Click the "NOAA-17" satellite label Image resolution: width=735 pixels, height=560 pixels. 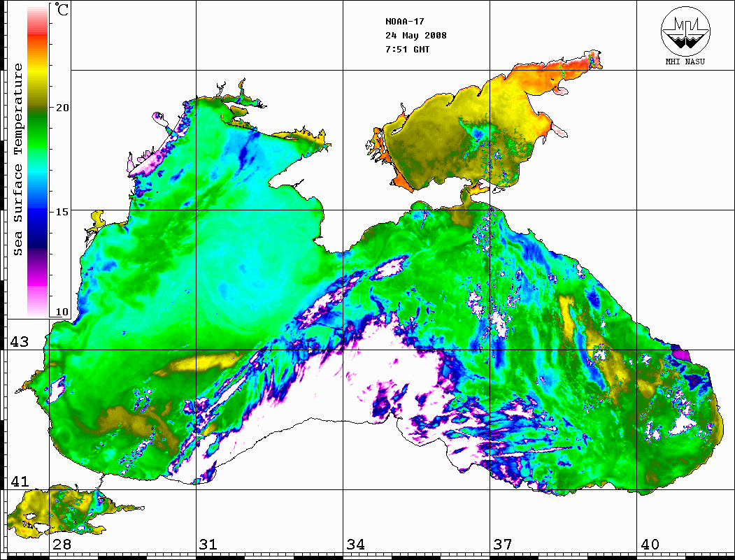tap(404, 22)
